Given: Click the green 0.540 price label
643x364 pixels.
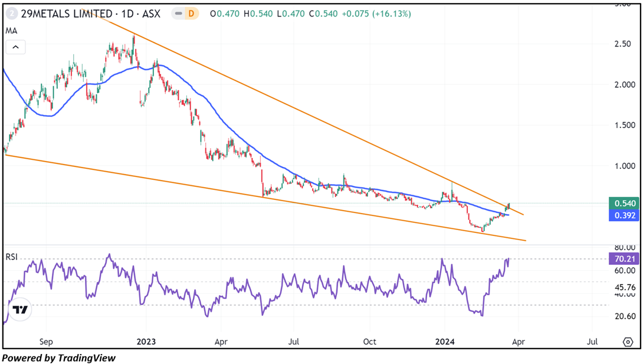Looking at the screenshot, I should [624, 204].
